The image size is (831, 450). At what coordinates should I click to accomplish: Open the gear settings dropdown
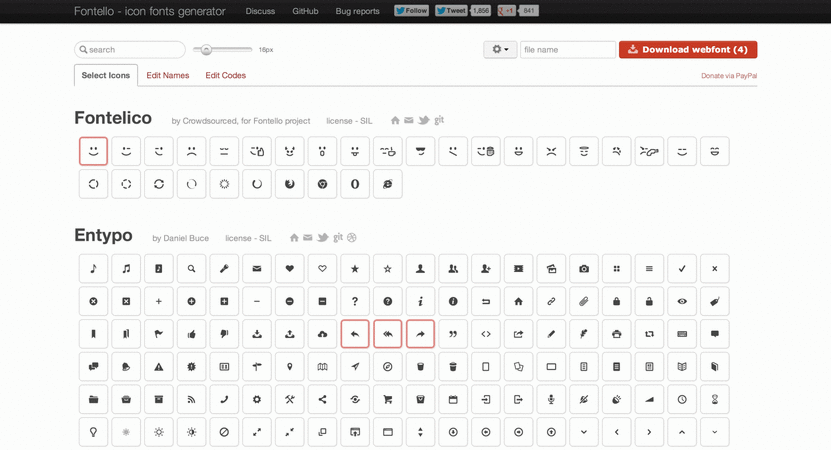pyautogui.click(x=500, y=49)
